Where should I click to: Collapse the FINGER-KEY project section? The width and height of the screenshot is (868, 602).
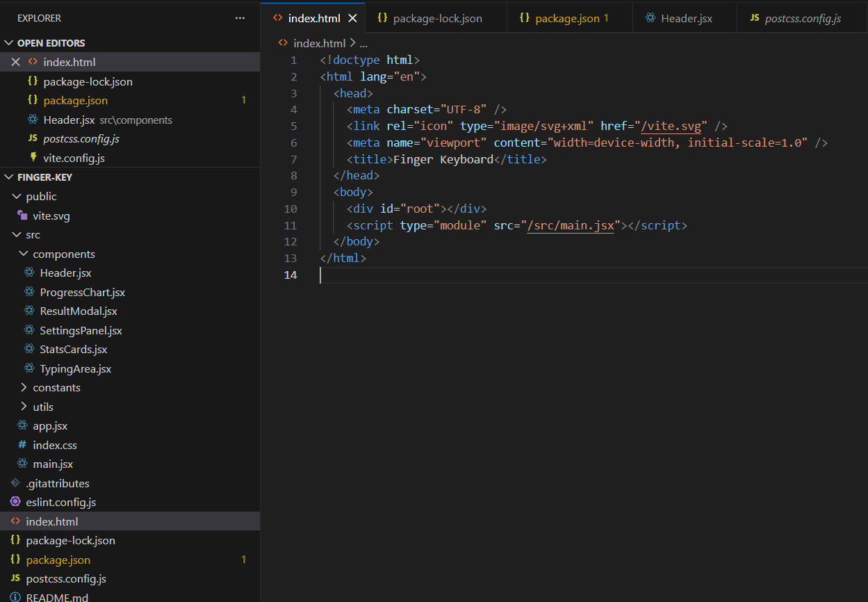(x=10, y=177)
